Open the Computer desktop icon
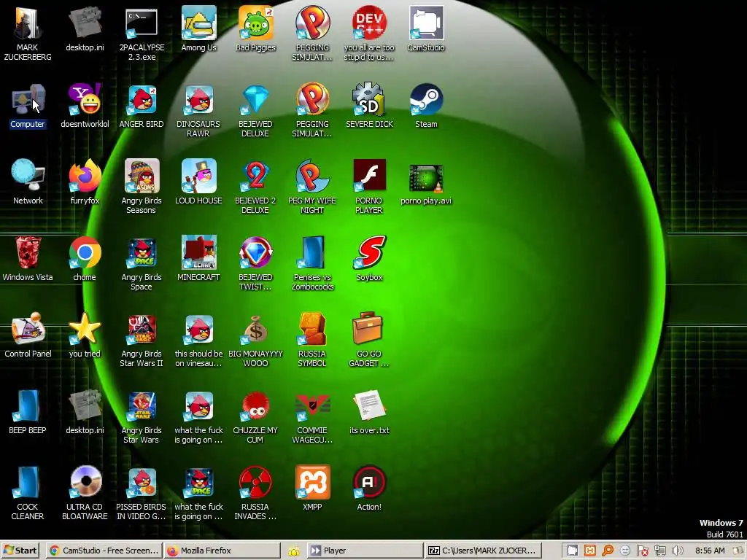This screenshot has height=560, width=747. pos(28,106)
